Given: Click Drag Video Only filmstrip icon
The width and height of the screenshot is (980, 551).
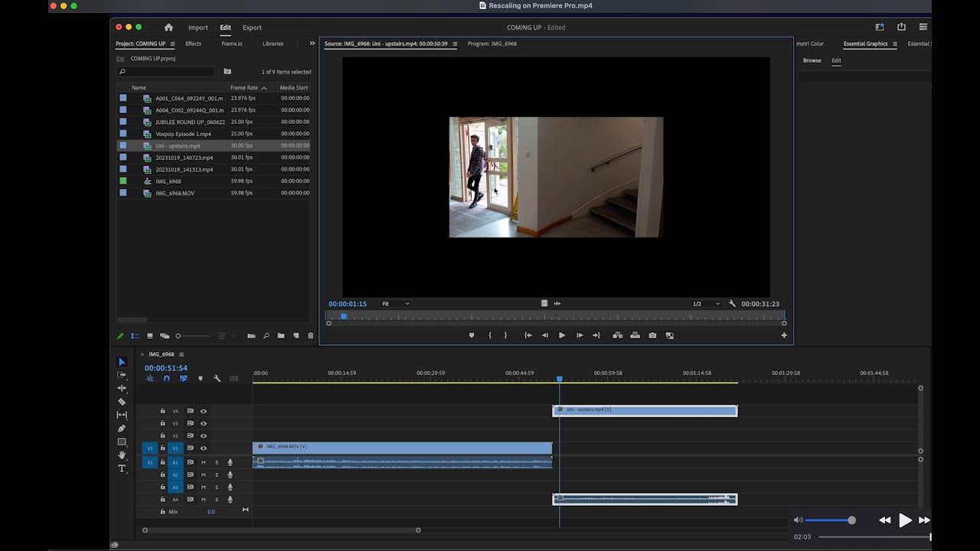Looking at the screenshot, I should 544,304.
